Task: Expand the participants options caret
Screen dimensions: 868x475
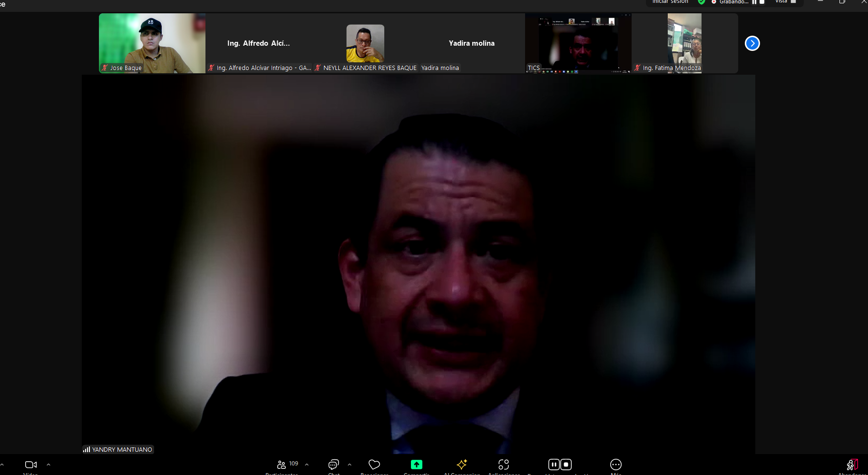Action: coord(307,465)
